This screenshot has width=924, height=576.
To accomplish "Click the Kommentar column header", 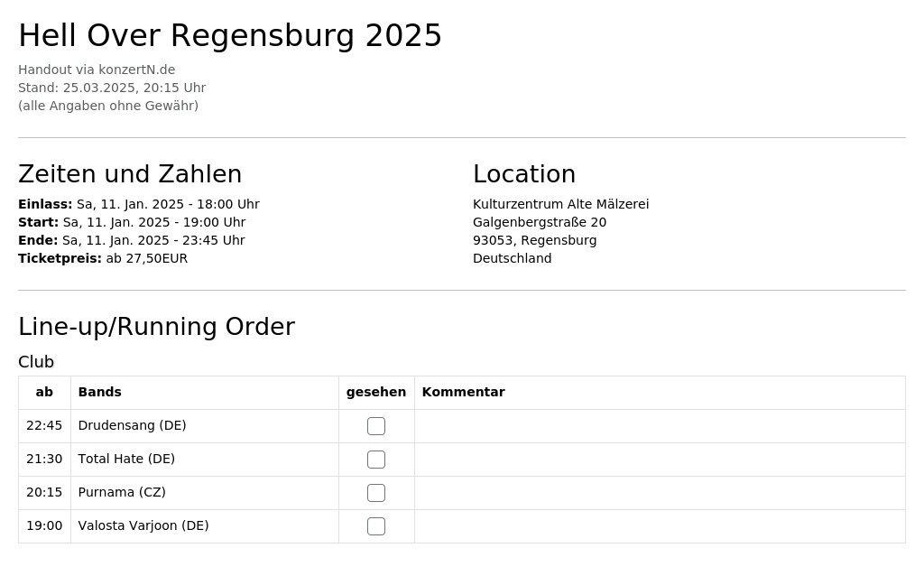I will pyautogui.click(x=463, y=392).
